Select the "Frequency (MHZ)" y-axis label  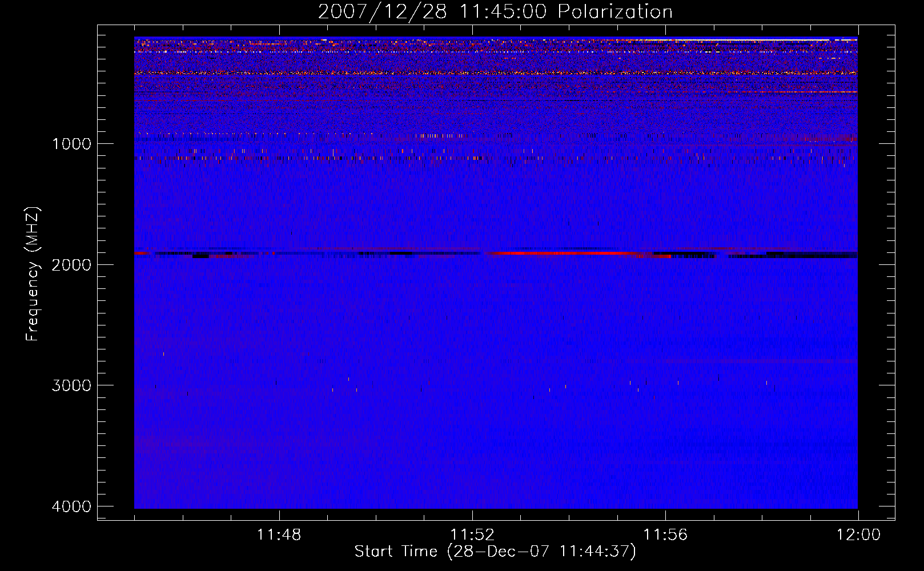33,274
